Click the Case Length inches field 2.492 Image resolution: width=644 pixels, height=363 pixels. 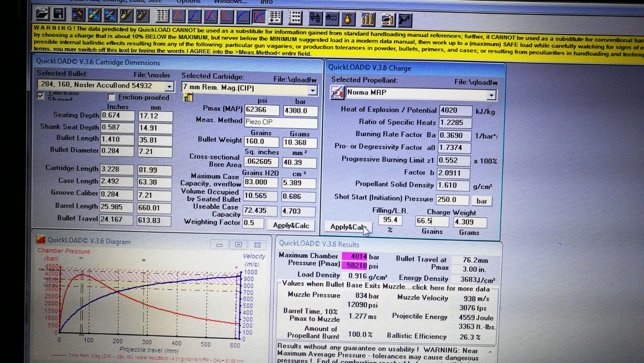tap(116, 181)
